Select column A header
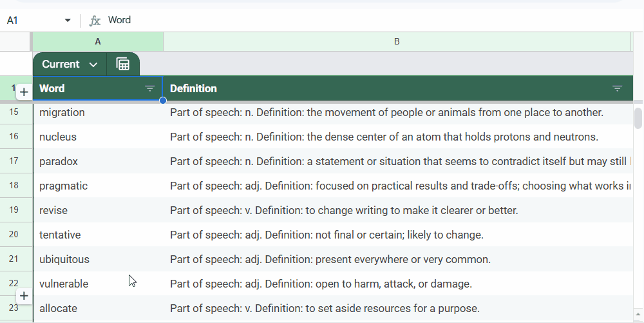The width and height of the screenshot is (644, 323). [x=98, y=41]
